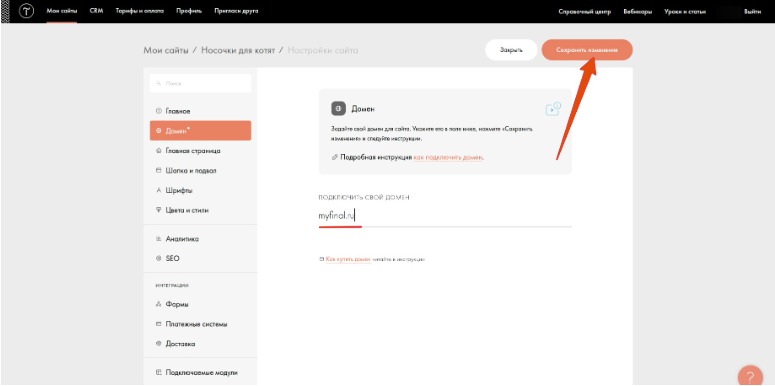Open Уроки и статьи in the header
Image resolution: width=775 pixels, height=386 pixels.
click(x=685, y=11)
